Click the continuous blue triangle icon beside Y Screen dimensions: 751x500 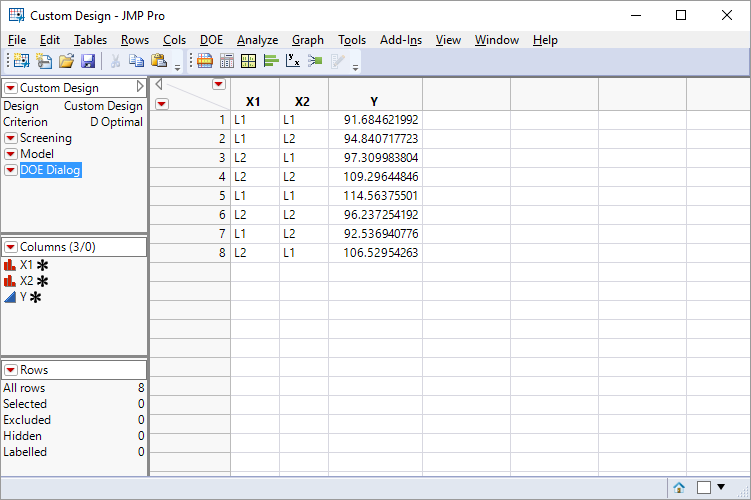(x=10, y=297)
